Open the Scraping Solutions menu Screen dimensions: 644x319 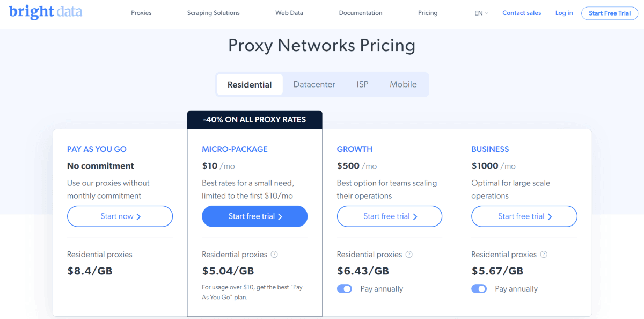point(214,13)
